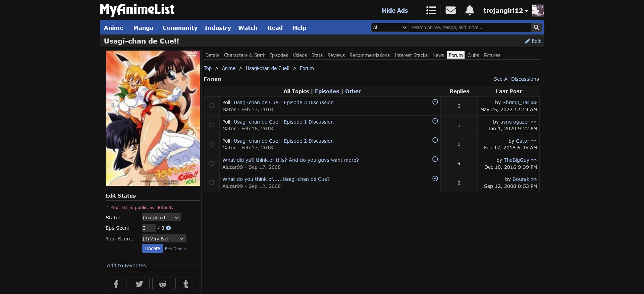Open the Community menu

(180, 28)
